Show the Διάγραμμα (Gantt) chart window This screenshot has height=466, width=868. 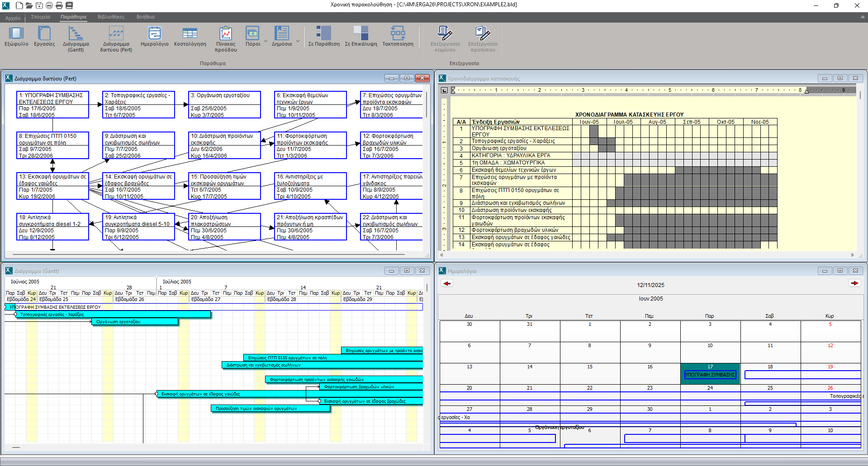pyautogui.click(x=76, y=38)
